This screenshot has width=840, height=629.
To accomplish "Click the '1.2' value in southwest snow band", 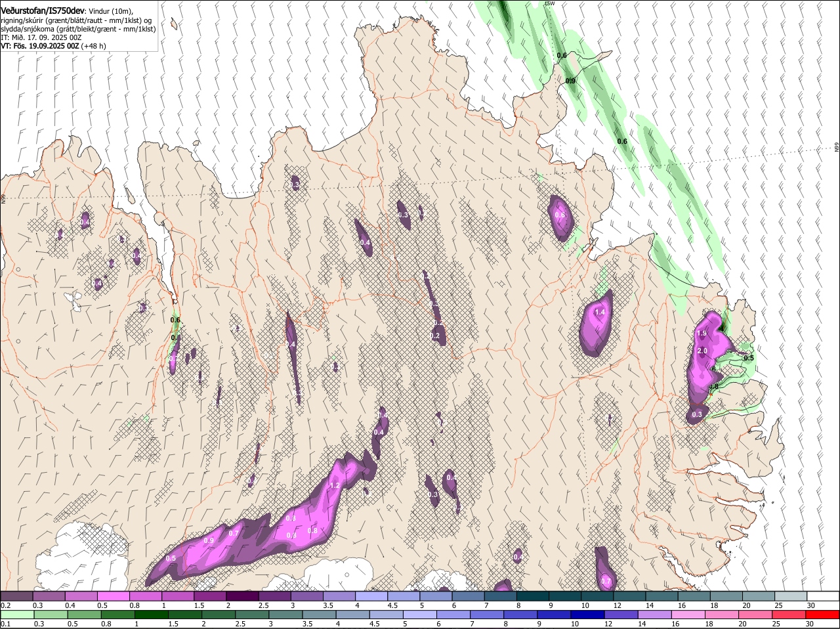I will [x=334, y=486].
